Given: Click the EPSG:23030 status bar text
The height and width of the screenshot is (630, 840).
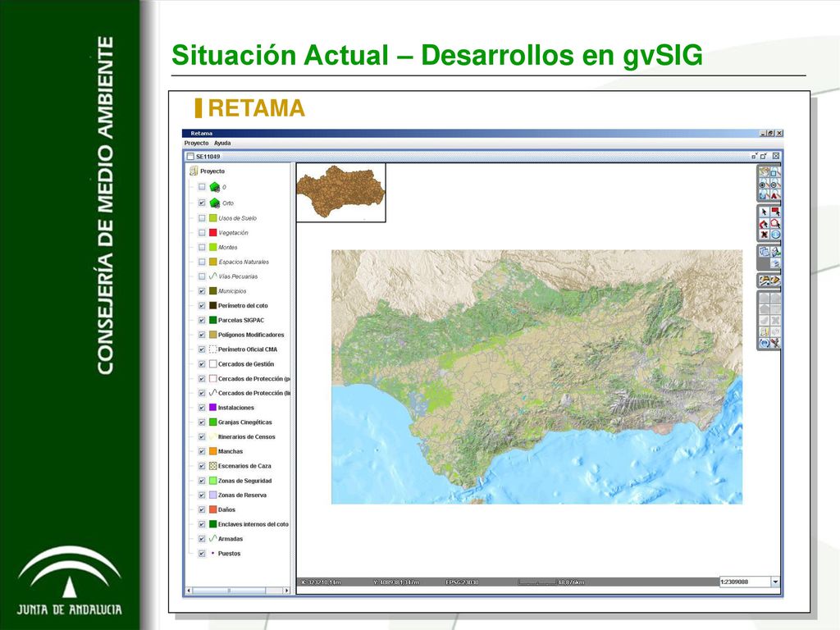Looking at the screenshot, I should [x=462, y=582].
